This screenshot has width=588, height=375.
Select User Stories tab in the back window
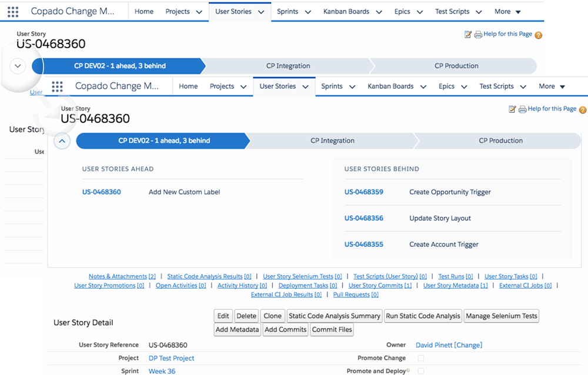pos(233,12)
